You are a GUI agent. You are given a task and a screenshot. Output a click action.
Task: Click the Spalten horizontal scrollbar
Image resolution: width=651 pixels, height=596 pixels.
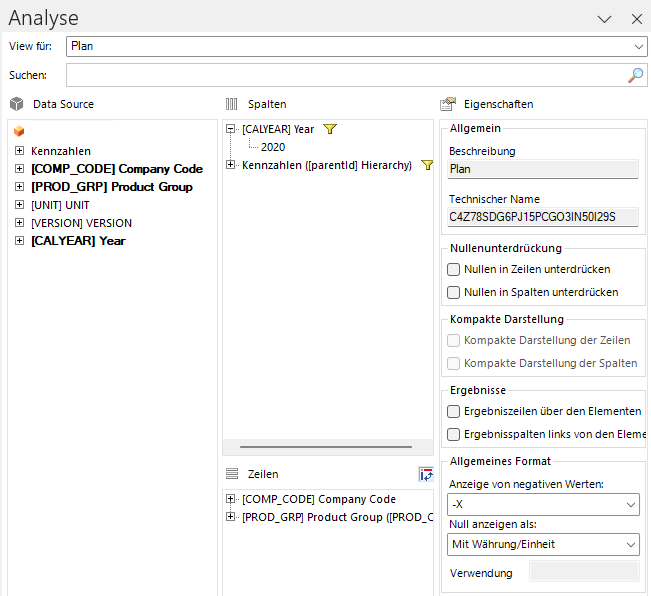pyautogui.click(x=326, y=447)
